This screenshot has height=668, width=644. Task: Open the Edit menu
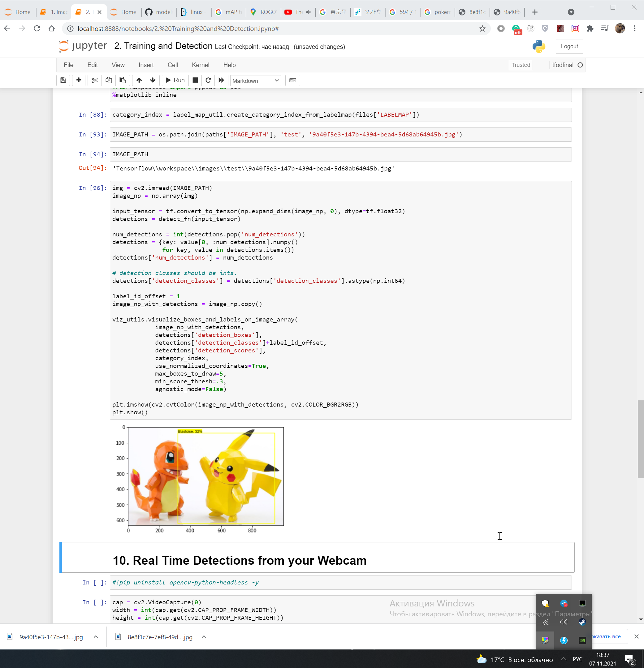click(93, 65)
